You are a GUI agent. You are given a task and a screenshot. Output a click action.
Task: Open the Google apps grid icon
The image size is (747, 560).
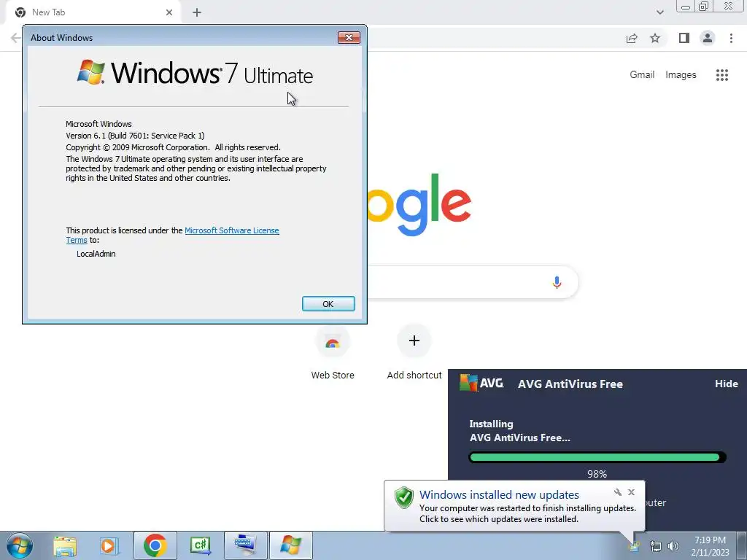(721, 75)
